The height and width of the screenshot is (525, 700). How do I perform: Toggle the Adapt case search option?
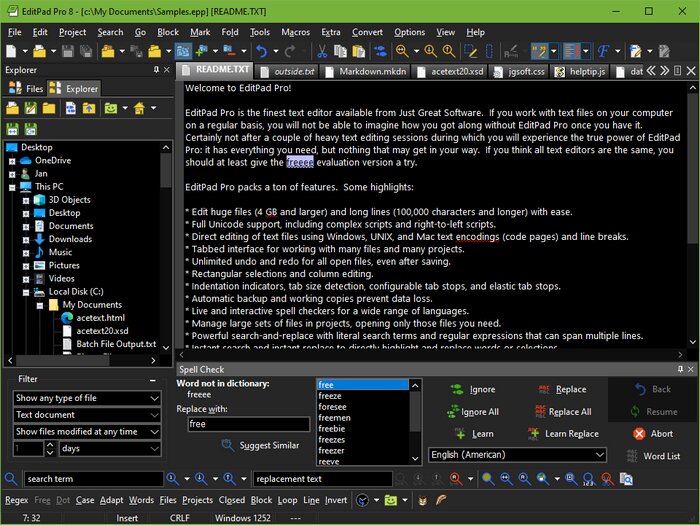pos(111,500)
